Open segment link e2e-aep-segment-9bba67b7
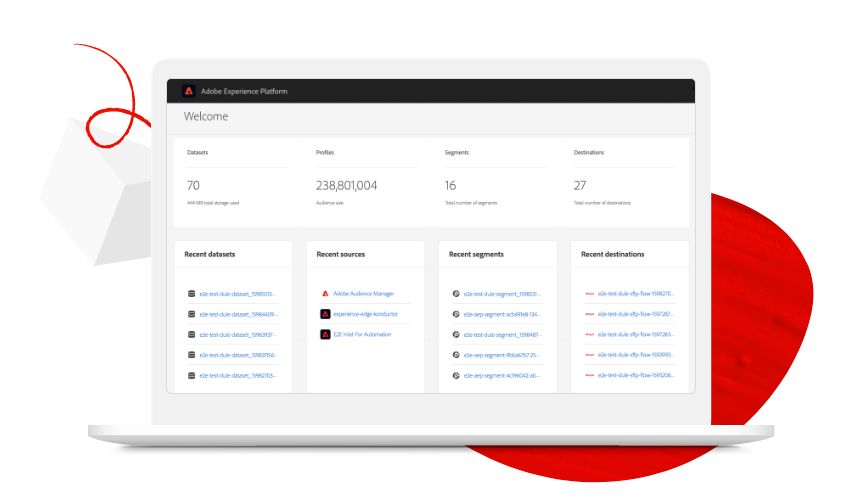 pyautogui.click(x=501, y=355)
